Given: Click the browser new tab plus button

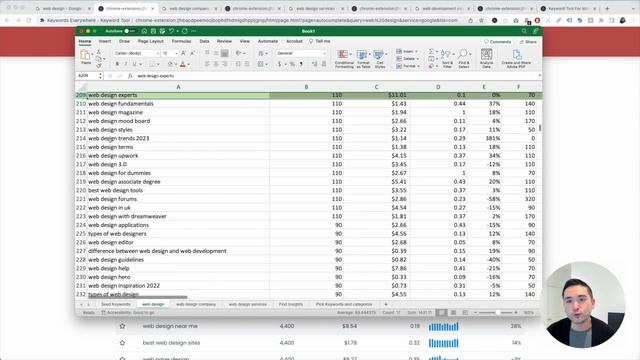Looking at the screenshot, I should pos(607,8).
